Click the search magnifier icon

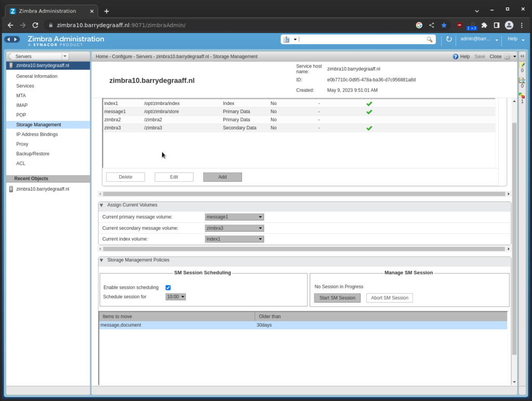[x=430, y=39]
